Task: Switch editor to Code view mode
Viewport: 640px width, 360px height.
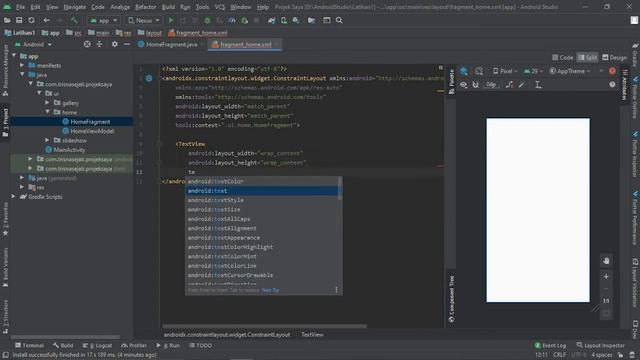Action: 562,58
